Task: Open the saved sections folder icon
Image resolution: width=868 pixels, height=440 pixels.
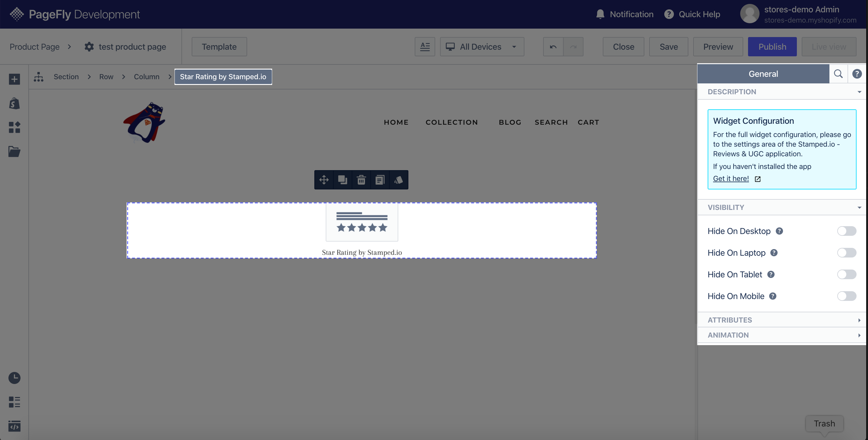Action: click(x=14, y=151)
